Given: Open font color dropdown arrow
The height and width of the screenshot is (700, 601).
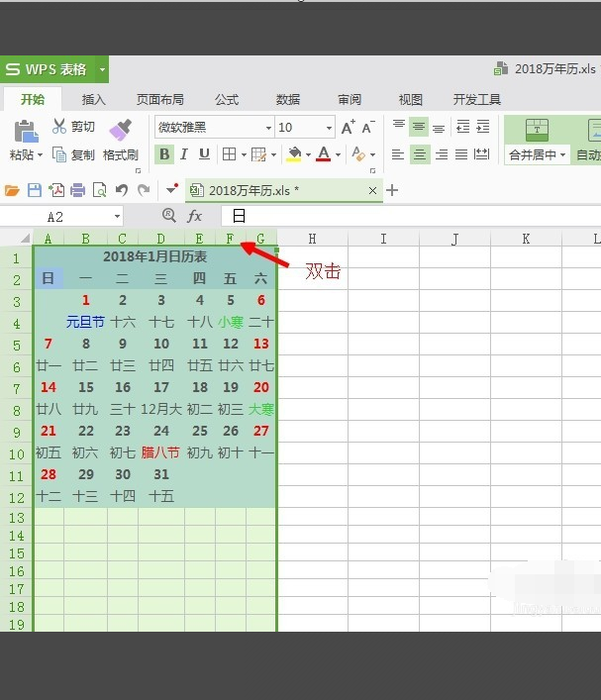Looking at the screenshot, I should (338, 154).
